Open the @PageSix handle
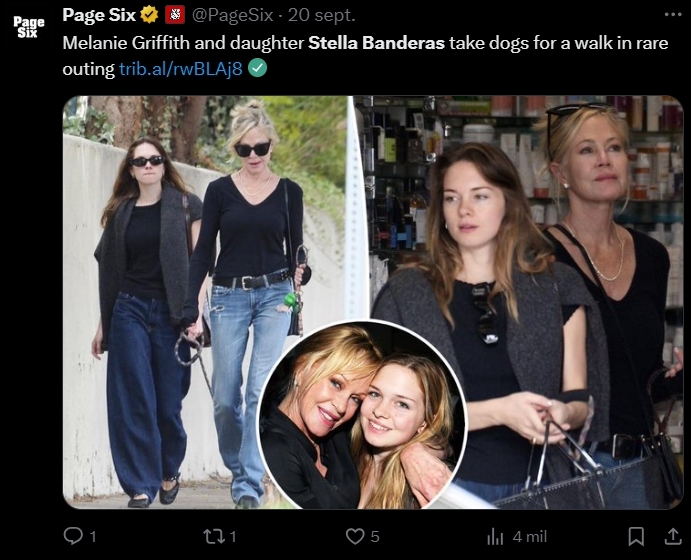This screenshot has width=691, height=560. (233, 15)
